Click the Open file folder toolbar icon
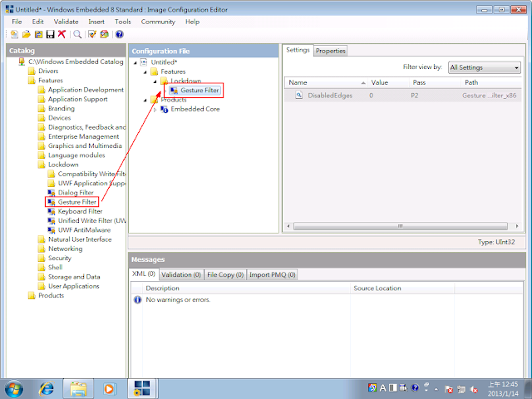532x399 pixels. [x=27, y=34]
